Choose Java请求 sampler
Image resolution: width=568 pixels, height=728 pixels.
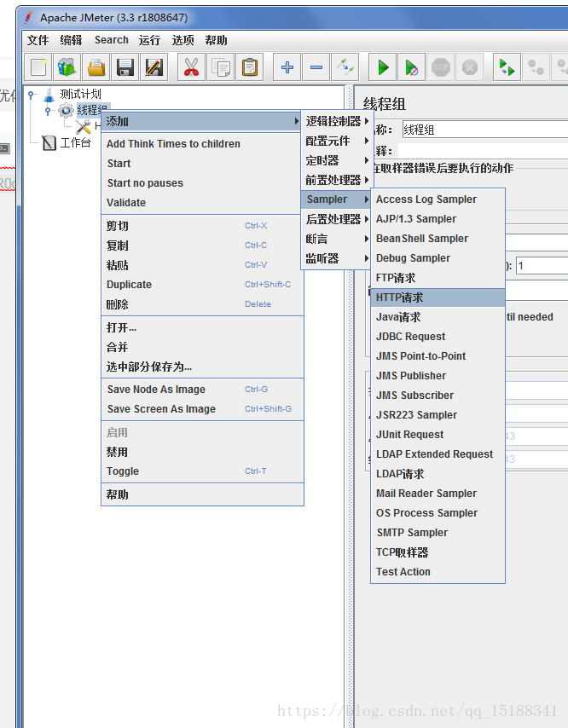coord(438,317)
